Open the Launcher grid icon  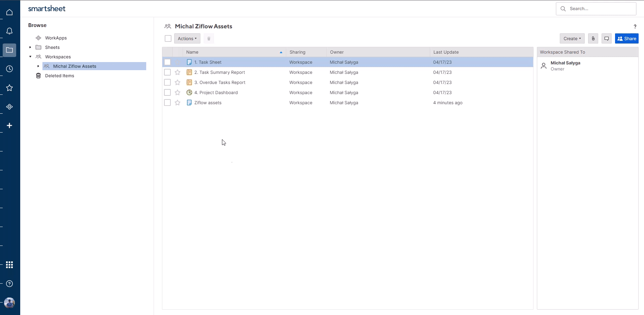[x=9, y=265]
